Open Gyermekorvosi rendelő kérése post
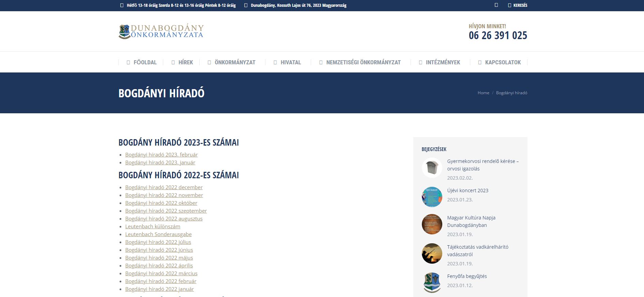Viewport: 644px width, 297px height. 483,165
